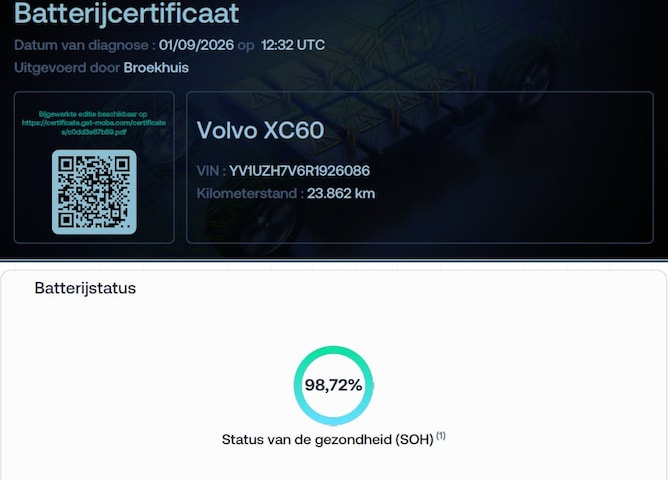Open the SOH footnote marker (1)
This screenshot has width=668, height=480.
pos(441,436)
